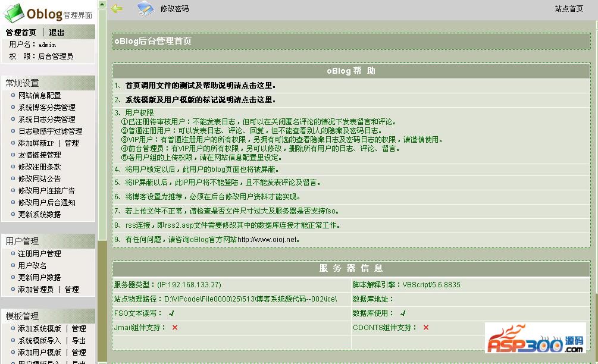Click sidebar scrollbar up arrow
The height and width of the screenshot is (364, 598).
tap(102, 4)
